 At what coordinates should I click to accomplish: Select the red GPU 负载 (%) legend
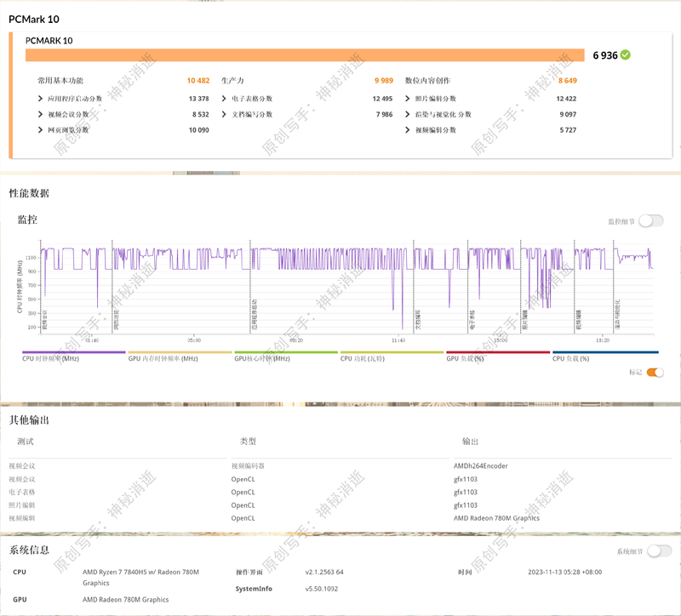(498, 356)
